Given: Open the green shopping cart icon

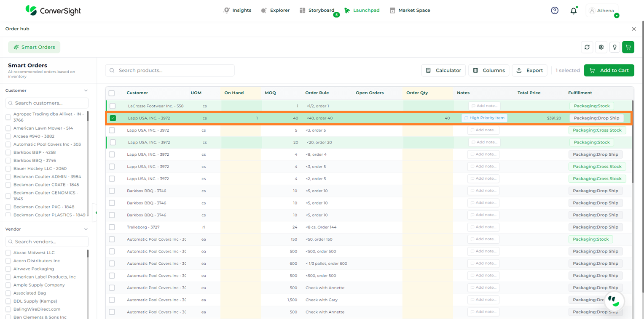Looking at the screenshot, I should click(628, 47).
